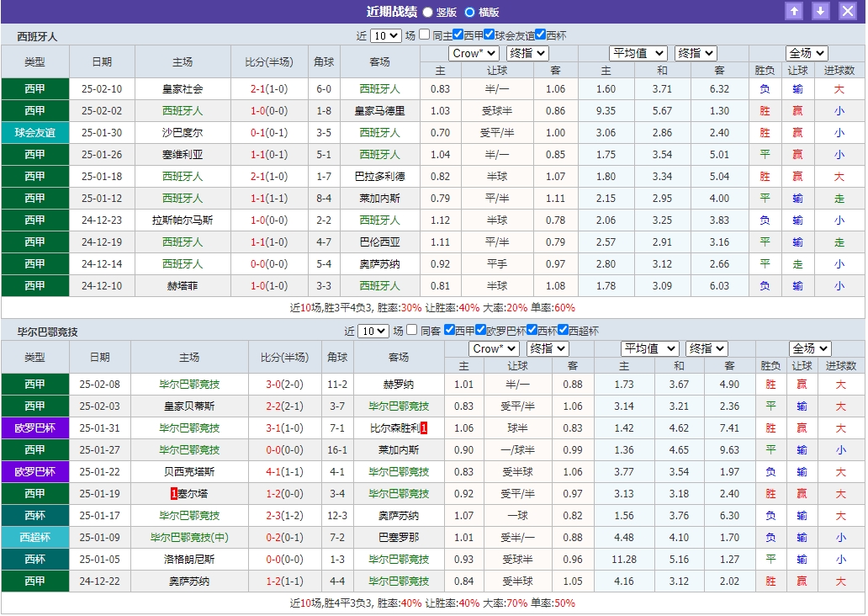Open the Crow* bookmaker dropdown

[x=473, y=52]
